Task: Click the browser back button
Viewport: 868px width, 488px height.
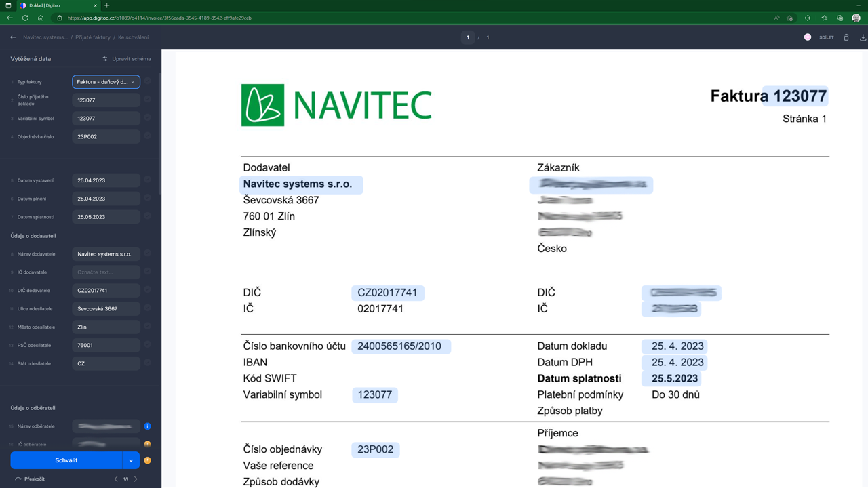Action: [x=9, y=18]
